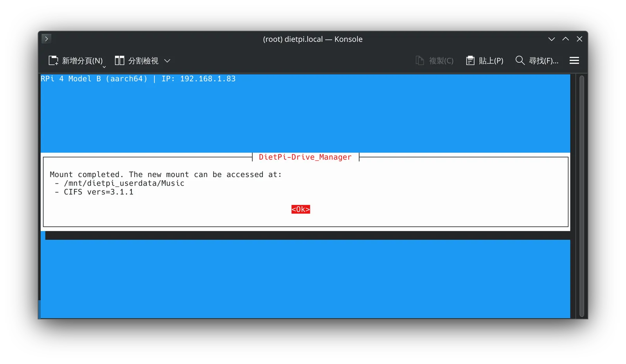
Task: Click the 分割檢視 split view button
Action: coord(136,61)
